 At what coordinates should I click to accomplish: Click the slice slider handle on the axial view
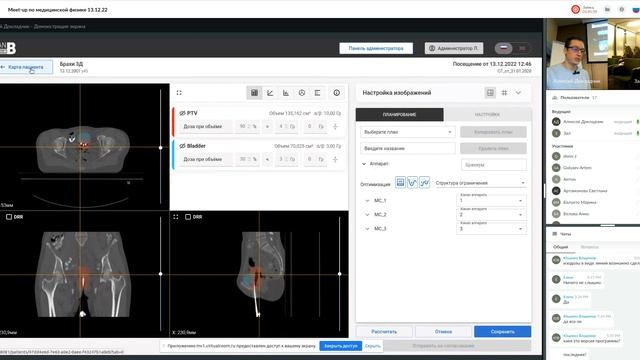point(160,147)
